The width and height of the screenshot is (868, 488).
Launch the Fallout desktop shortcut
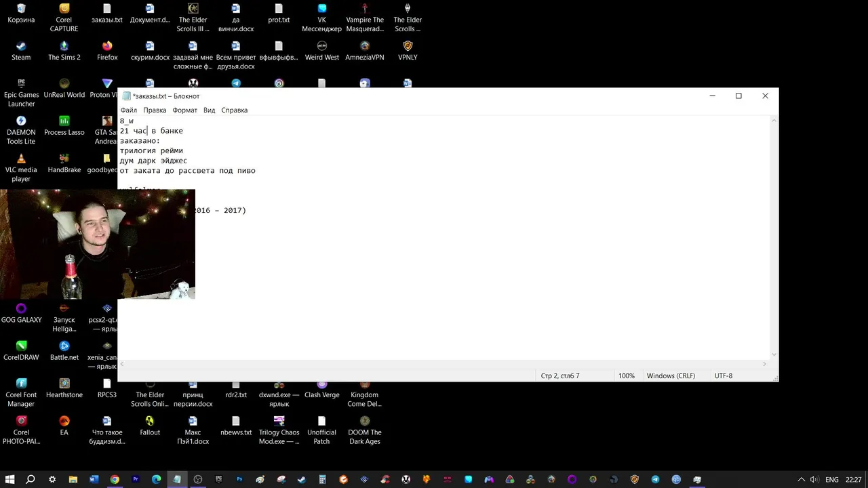(x=150, y=426)
